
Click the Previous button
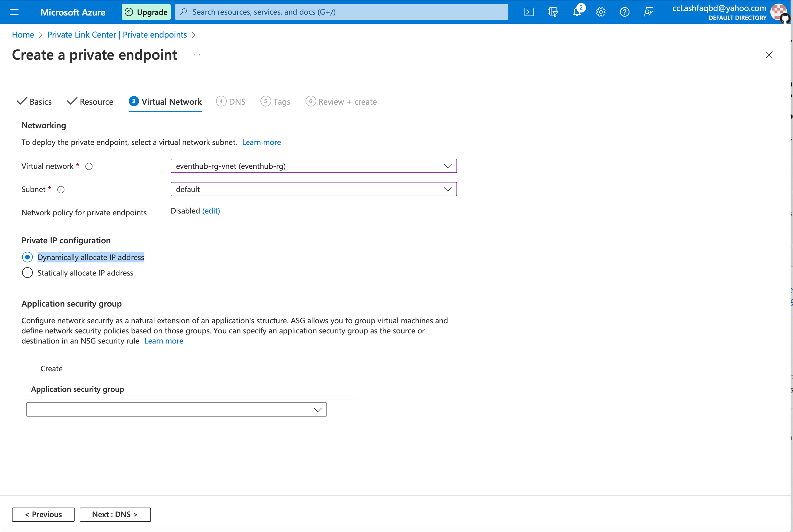[x=43, y=514]
